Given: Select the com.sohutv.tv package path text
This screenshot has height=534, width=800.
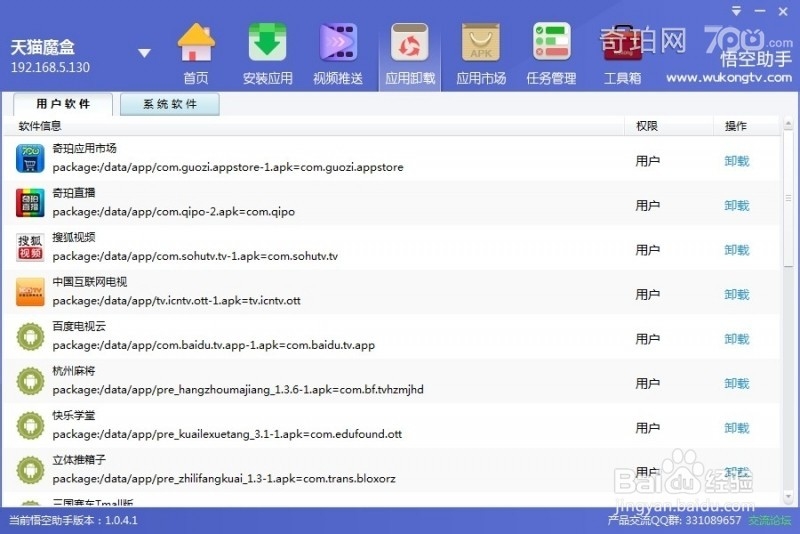Looking at the screenshot, I should pos(195,256).
